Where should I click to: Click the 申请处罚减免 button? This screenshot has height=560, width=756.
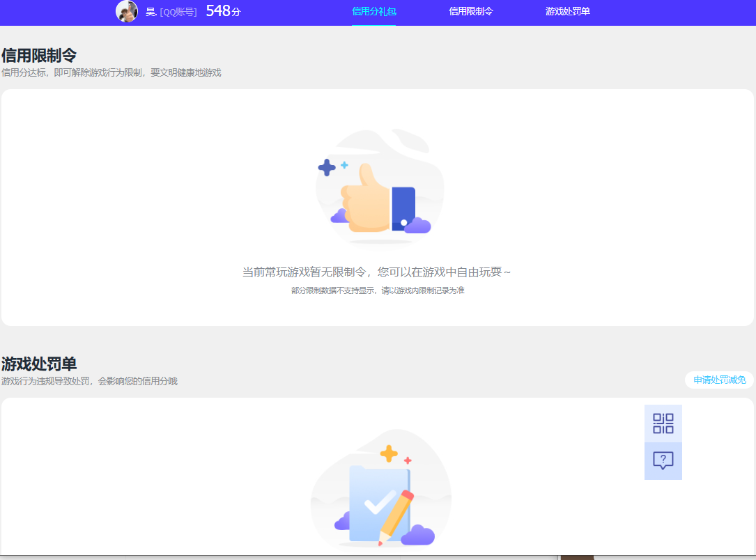click(x=719, y=380)
